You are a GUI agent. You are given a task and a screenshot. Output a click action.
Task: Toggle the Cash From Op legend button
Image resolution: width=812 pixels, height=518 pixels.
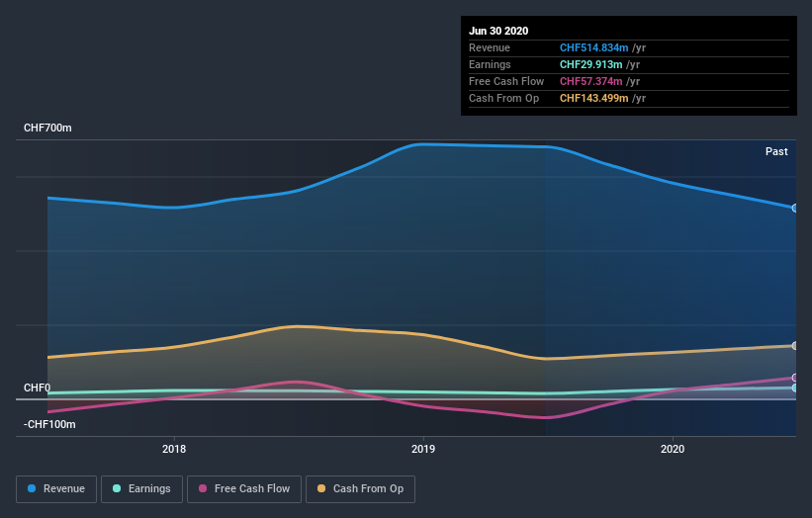coord(360,489)
